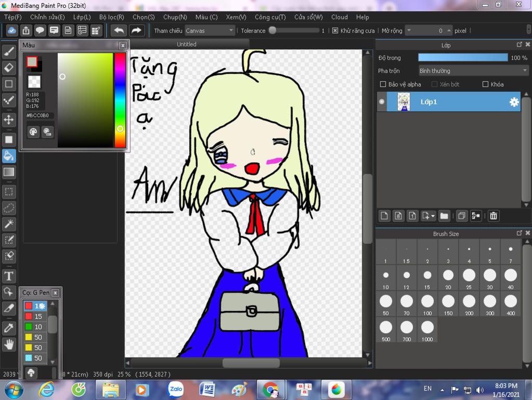Open the Pha trộn blend mode dropdown
The image size is (532, 400).
[x=473, y=71]
